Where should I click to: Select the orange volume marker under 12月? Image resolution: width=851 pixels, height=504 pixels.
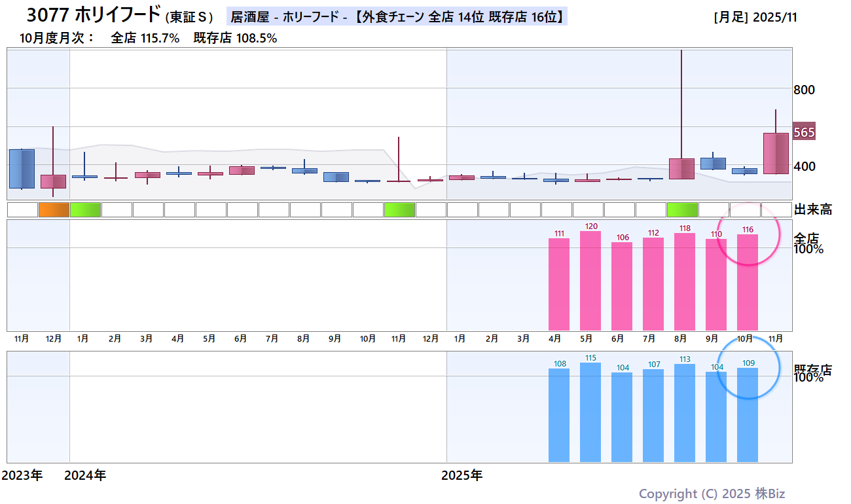pos(54,208)
